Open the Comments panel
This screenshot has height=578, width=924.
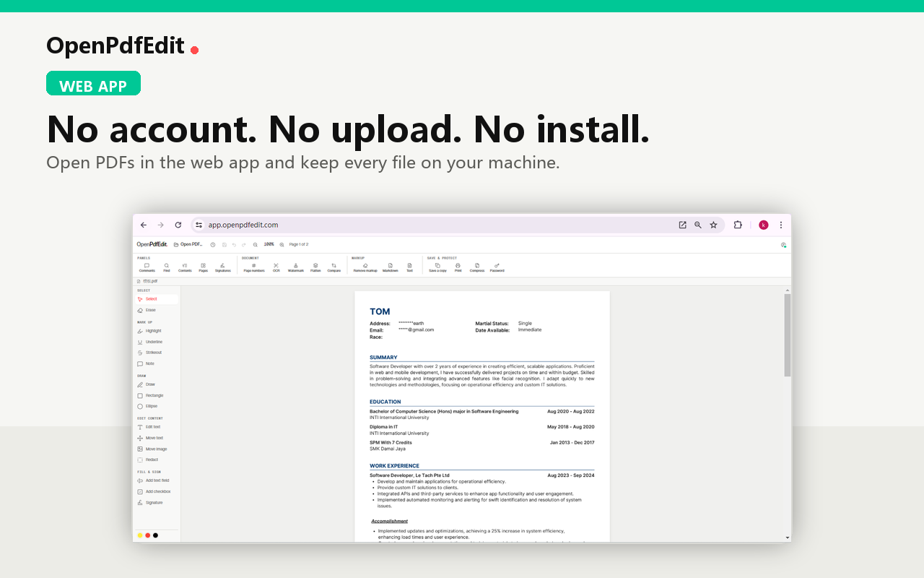147,267
